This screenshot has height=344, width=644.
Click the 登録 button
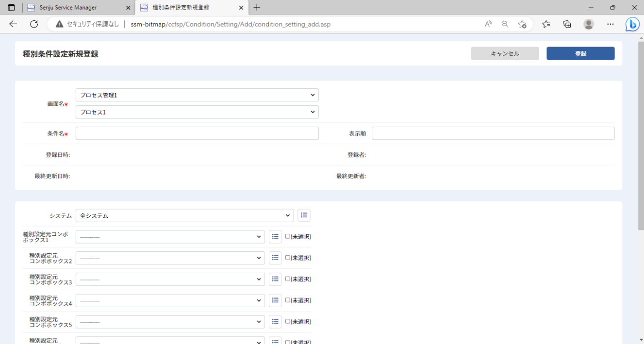580,53
